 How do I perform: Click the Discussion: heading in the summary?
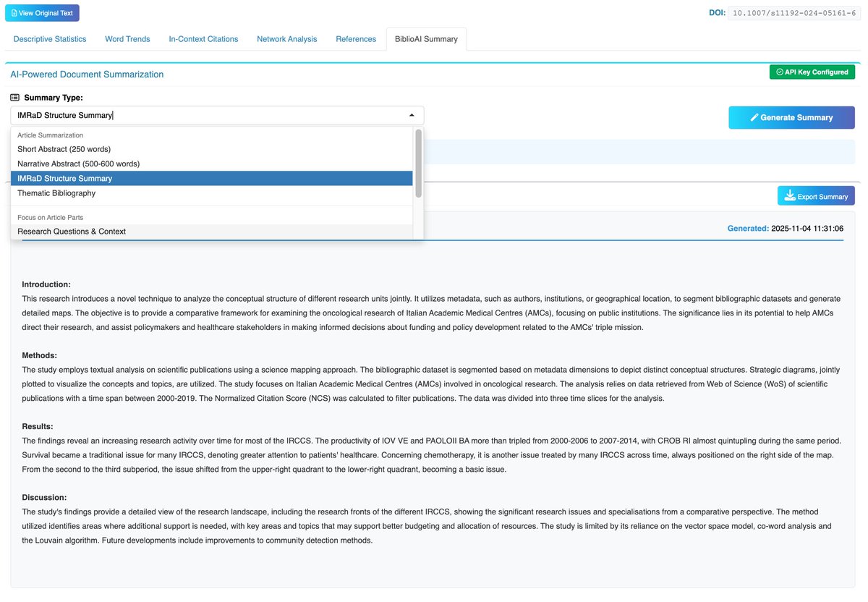click(44, 497)
